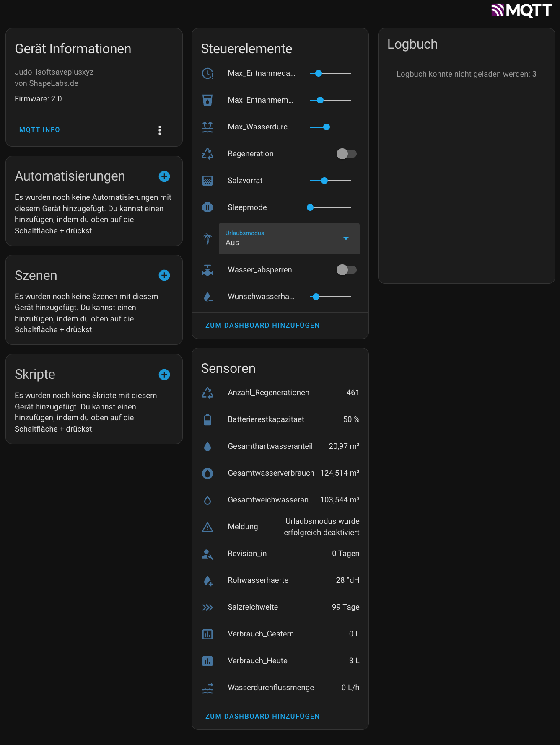This screenshot has height=745, width=560.
Task: Toggle the Wasser_absperren switch
Action: pyautogui.click(x=347, y=270)
